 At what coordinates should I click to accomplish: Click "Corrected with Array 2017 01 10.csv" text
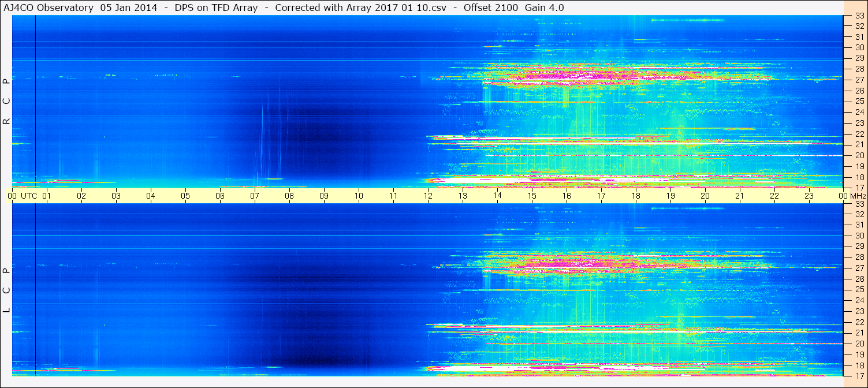(360, 8)
